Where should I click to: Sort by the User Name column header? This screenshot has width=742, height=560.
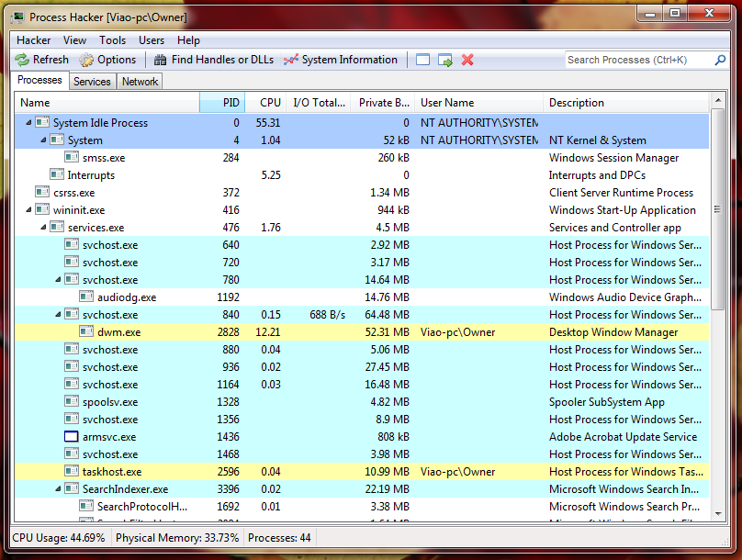pos(478,103)
